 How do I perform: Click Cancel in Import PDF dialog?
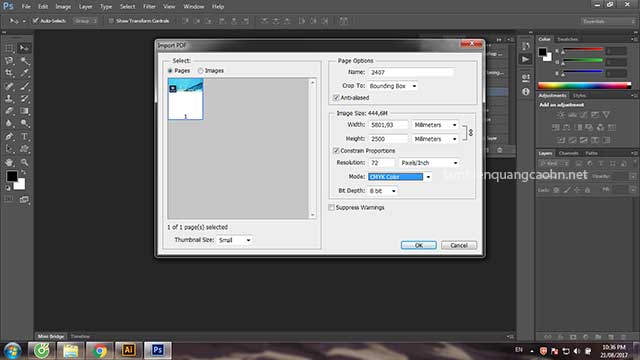coord(459,245)
